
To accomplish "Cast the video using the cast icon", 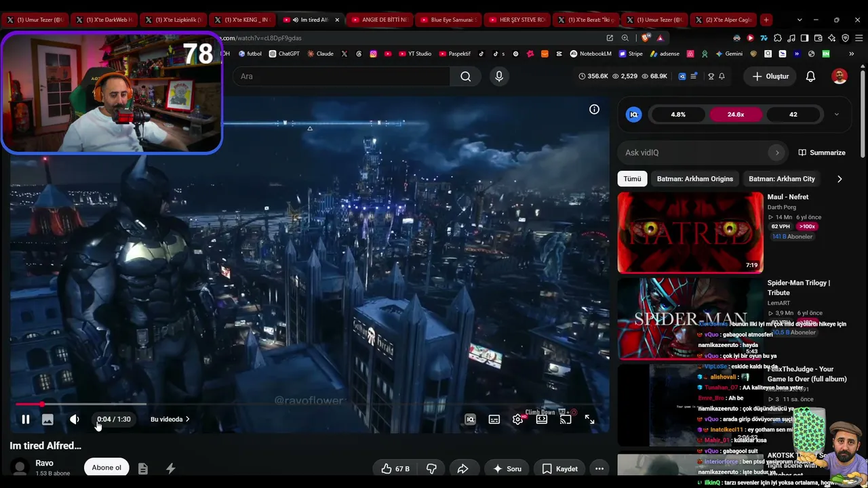I will [566, 420].
